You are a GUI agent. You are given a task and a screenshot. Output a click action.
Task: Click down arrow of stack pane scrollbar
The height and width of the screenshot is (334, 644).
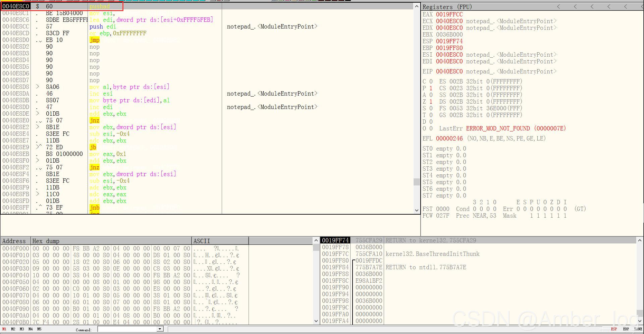[640, 321]
